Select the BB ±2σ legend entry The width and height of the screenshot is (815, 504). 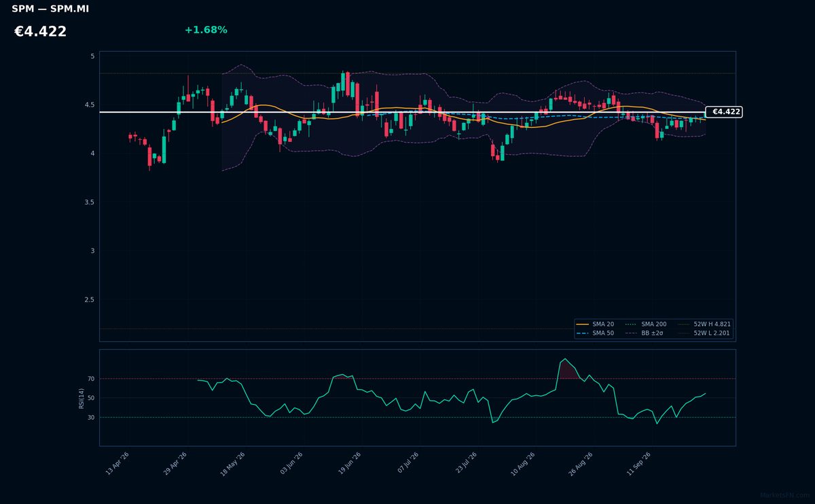pos(646,334)
